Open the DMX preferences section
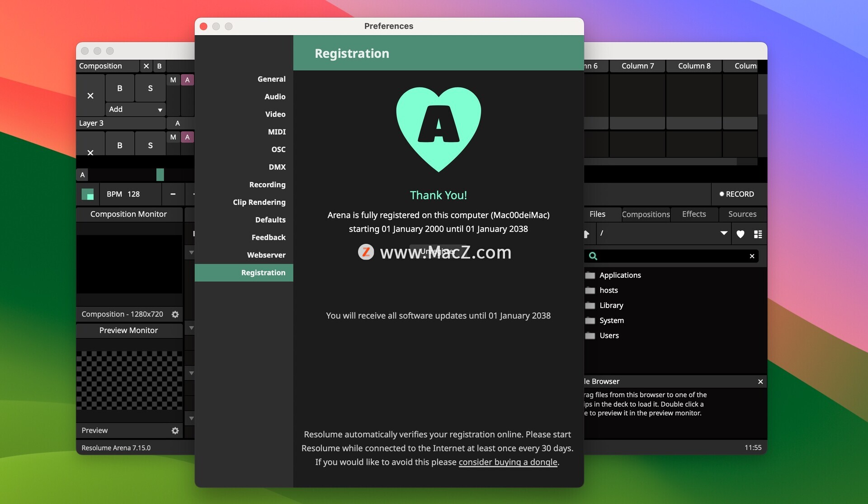Viewport: 868px width, 504px height. pyautogui.click(x=277, y=167)
